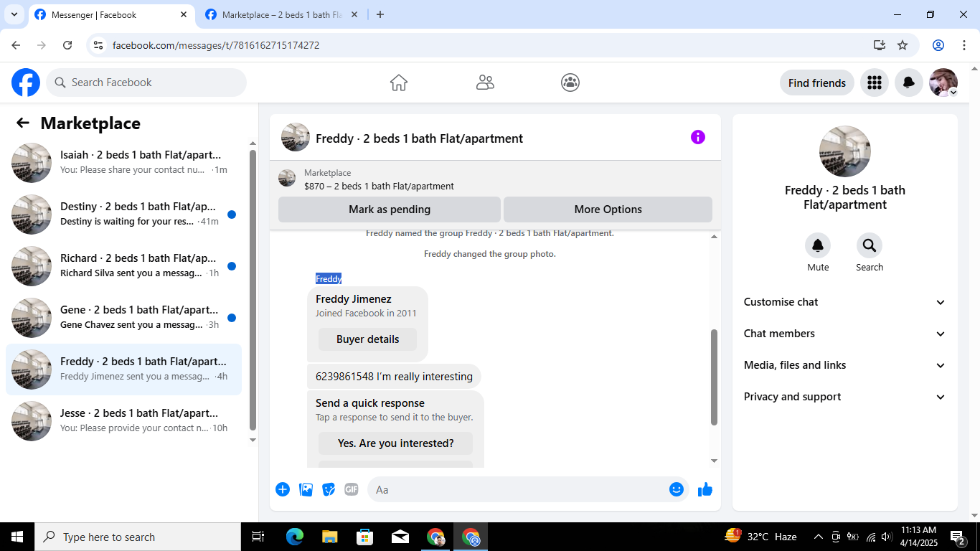980x551 pixels.
Task: Open the weather widget showing 32°C Haze
Action: (762, 537)
